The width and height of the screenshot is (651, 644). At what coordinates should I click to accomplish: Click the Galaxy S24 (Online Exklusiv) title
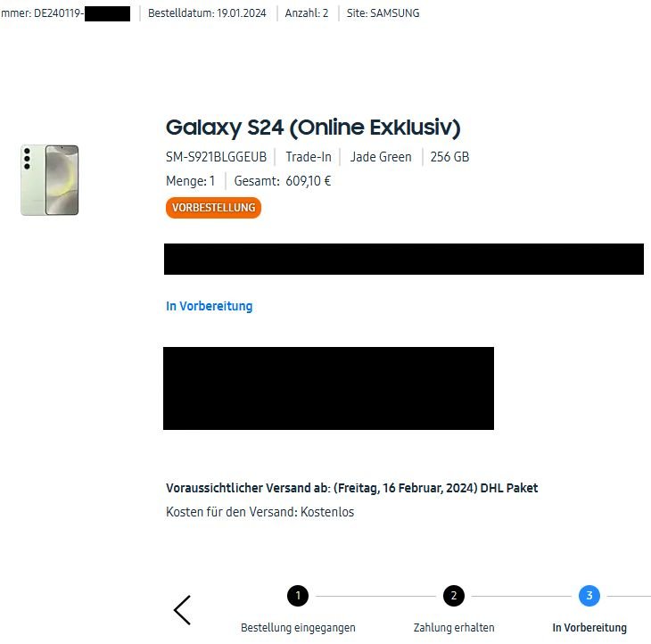click(x=313, y=127)
